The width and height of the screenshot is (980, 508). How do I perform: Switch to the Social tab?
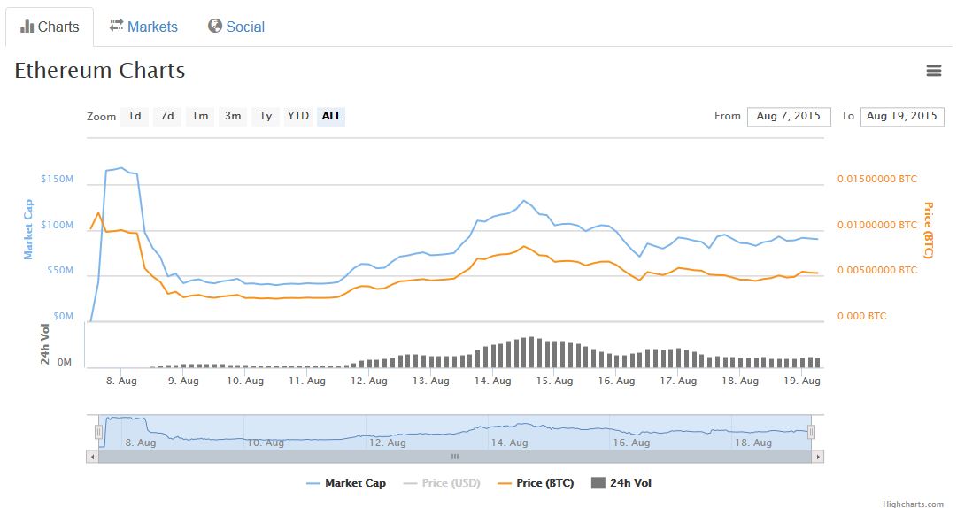(236, 27)
